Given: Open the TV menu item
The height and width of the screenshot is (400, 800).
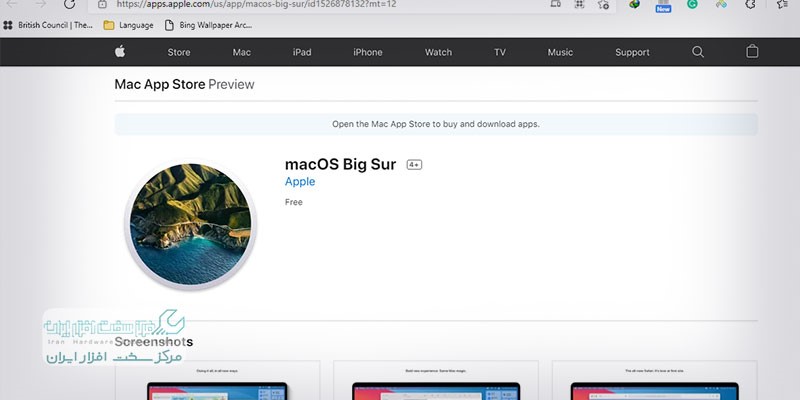Looking at the screenshot, I should click(500, 52).
